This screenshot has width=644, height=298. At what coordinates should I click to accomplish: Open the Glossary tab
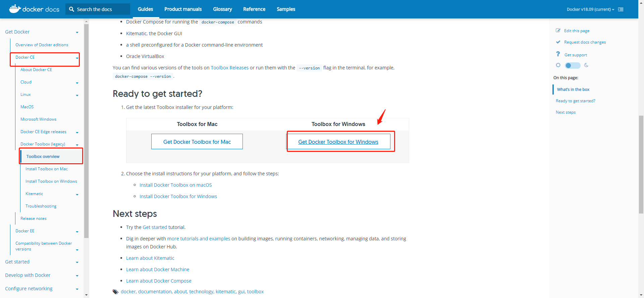coord(222,9)
